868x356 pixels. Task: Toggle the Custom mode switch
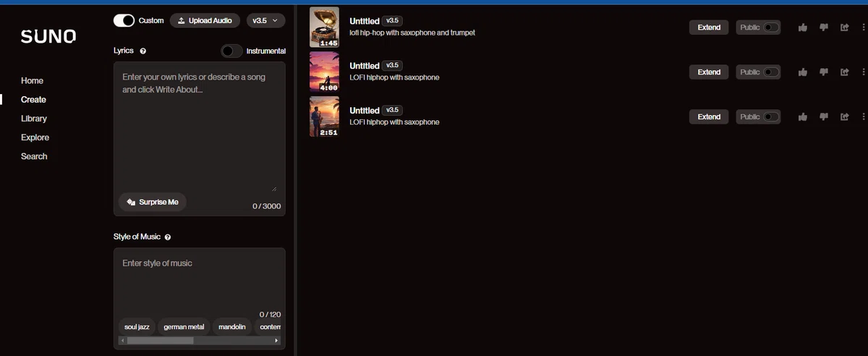click(124, 20)
